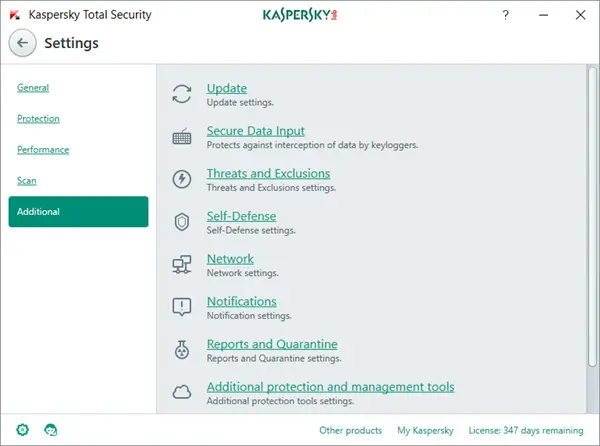Click the 'Protects against interception of data by keyloggers.' text

point(312,145)
